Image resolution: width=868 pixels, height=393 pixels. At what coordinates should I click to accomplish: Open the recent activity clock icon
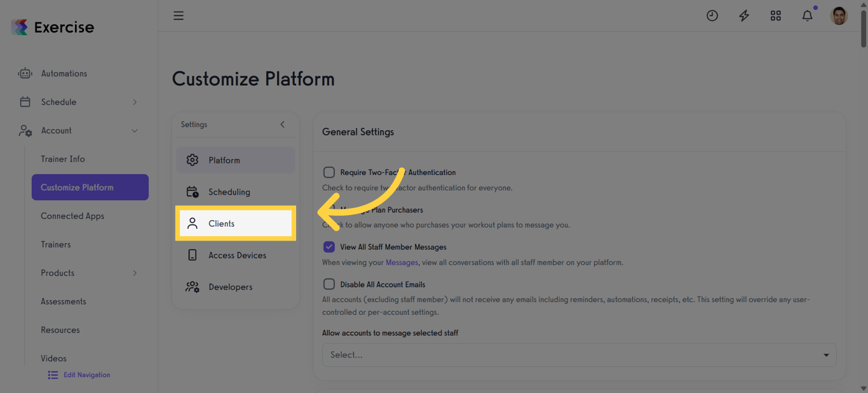712,15
